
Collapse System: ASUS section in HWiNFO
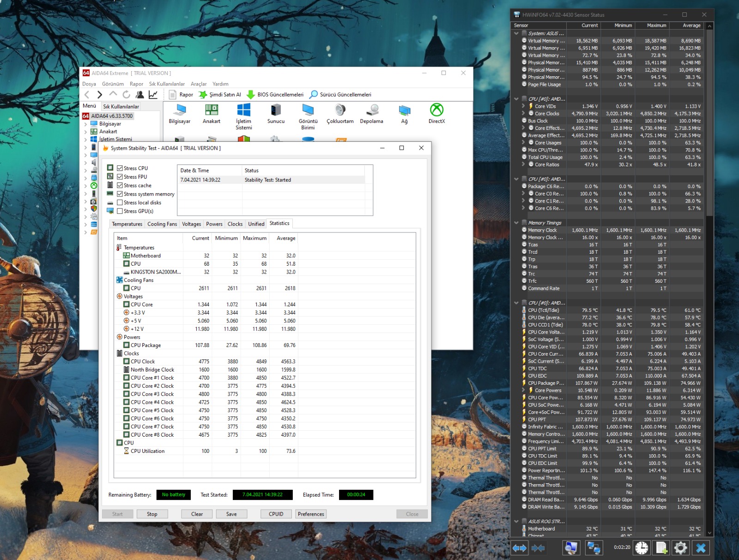(x=516, y=33)
